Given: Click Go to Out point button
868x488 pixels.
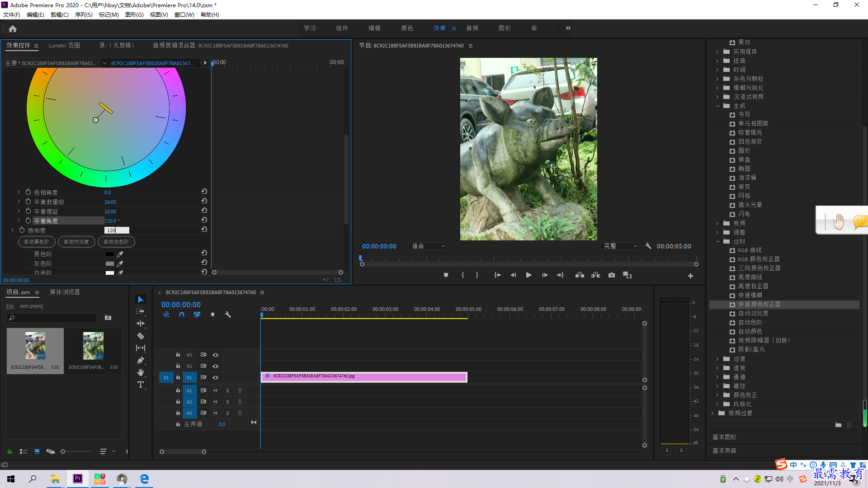Looking at the screenshot, I should coord(560,275).
